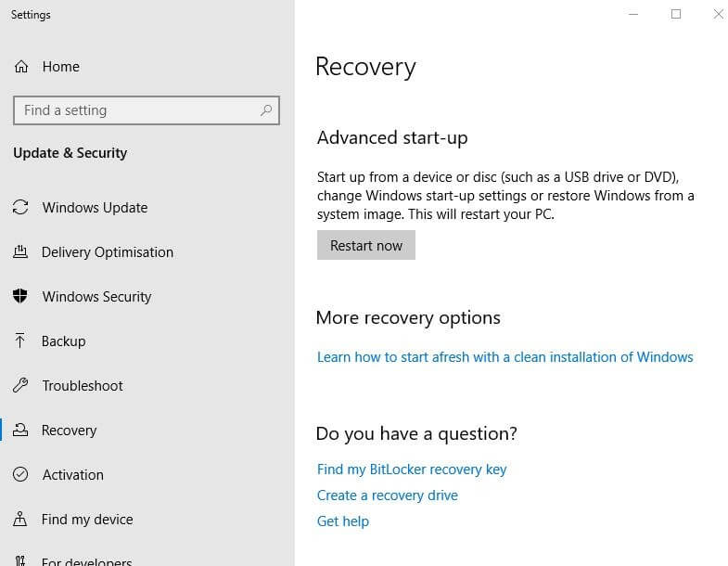Go to Delivery Optimisation settings
The width and height of the screenshot is (728, 566).
coord(108,252)
